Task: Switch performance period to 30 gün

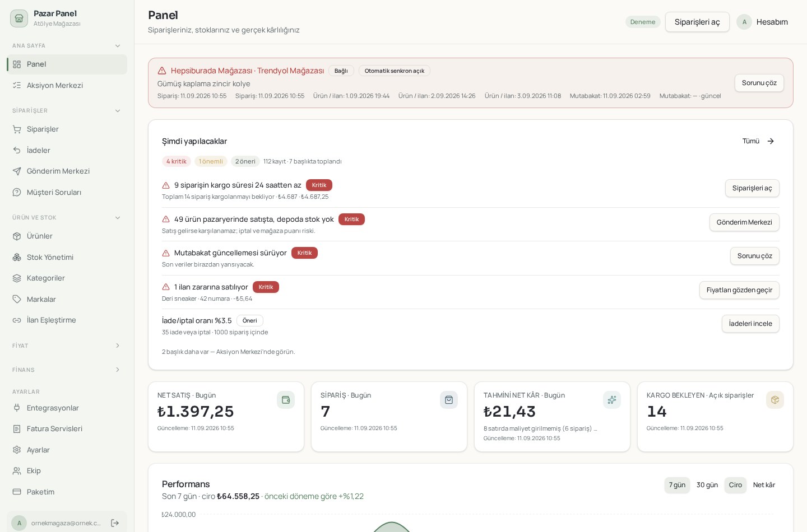Action: [x=707, y=485]
